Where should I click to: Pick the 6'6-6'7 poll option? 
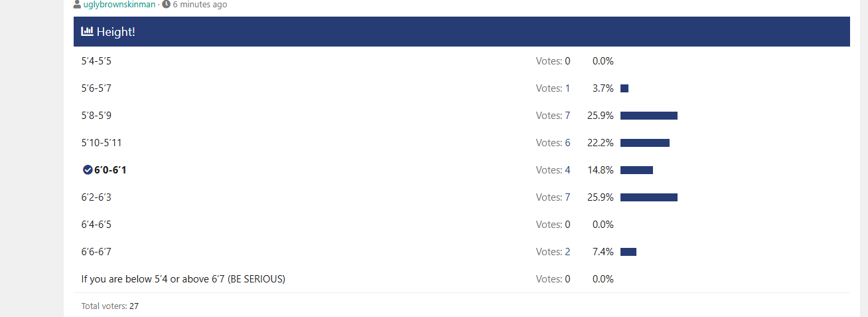pos(96,252)
